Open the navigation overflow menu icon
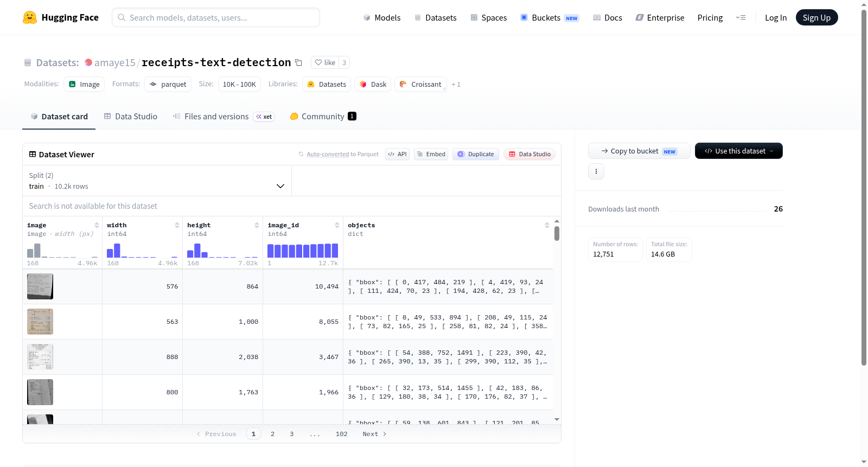Screen dimensions: 868x467 [741, 17]
